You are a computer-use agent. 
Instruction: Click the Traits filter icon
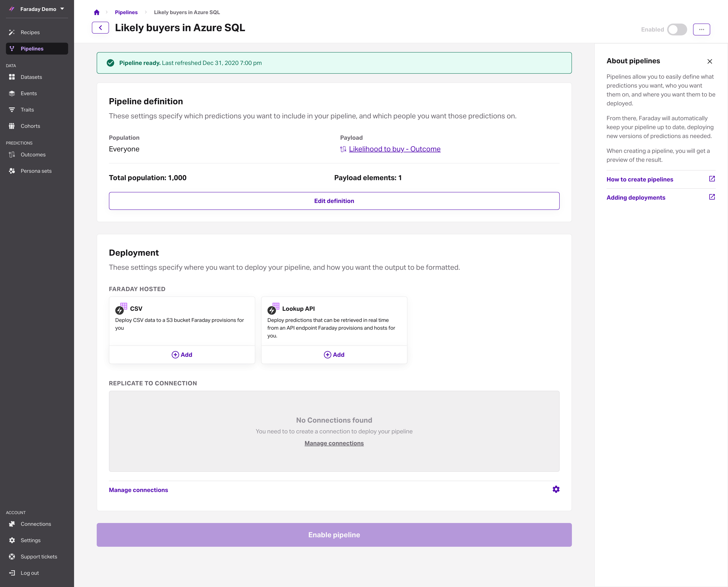click(x=12, y=110)
